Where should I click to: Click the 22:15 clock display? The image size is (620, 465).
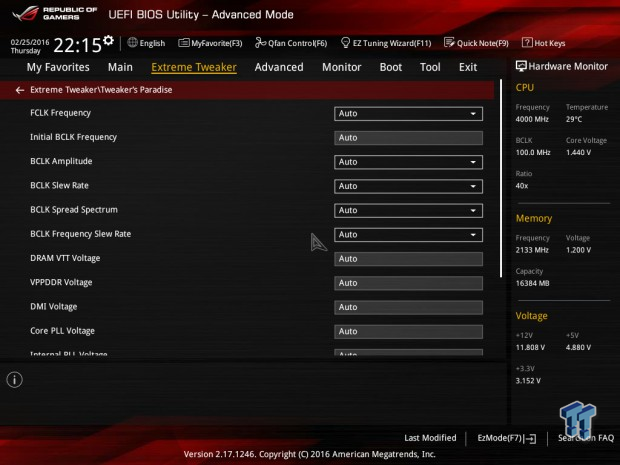click(78, 45)
